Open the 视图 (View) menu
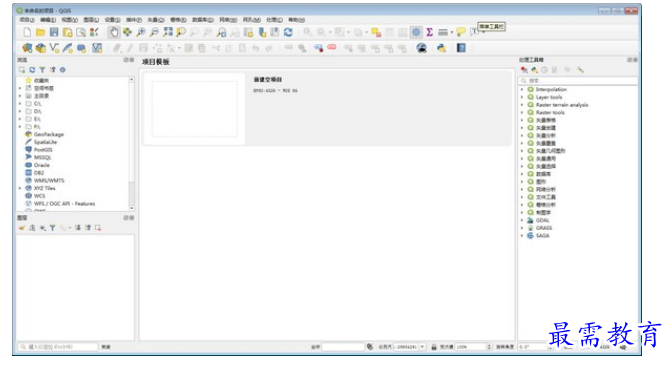The height and width of the screenshot is (366, 670). click(x=69, y=20)
